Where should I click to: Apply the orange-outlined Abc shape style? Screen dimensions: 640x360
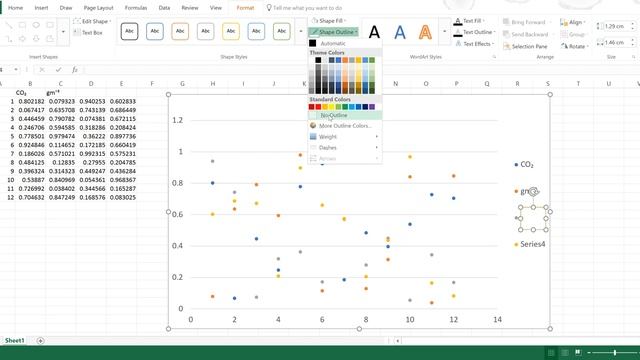coord(180,31)
